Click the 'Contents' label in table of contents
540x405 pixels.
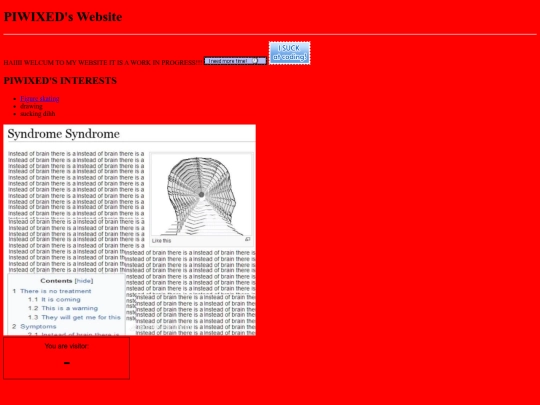pos(56,281)
